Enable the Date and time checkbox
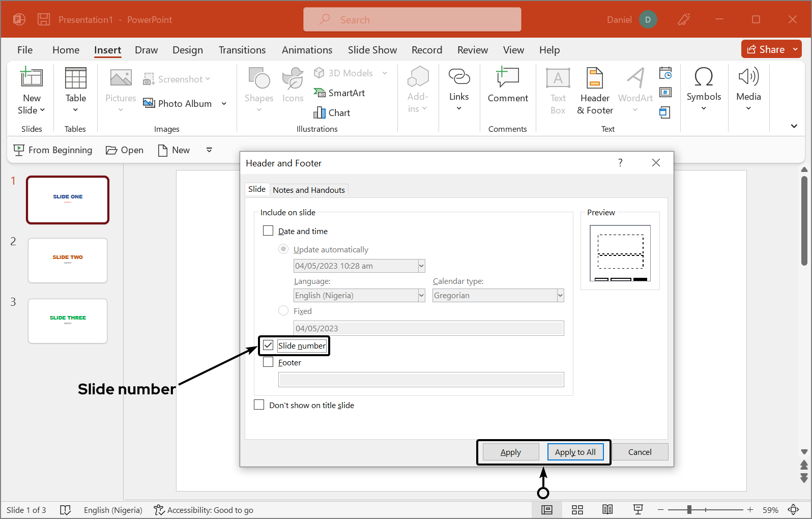This screenshot has height=519, width=812. pyautogui.click(x=268, y=231)
